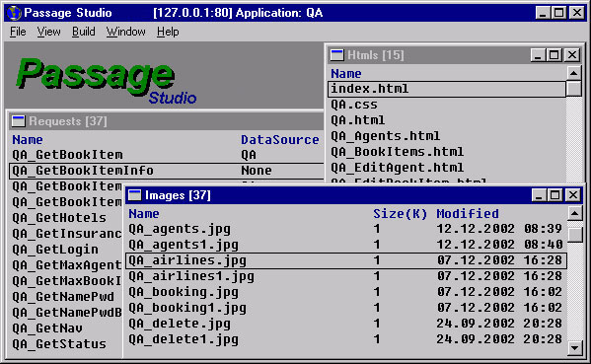This screenshot has height=364, width=591.
Task: Select QA_GetBookItem request row
Action: (x=166, y=155)
